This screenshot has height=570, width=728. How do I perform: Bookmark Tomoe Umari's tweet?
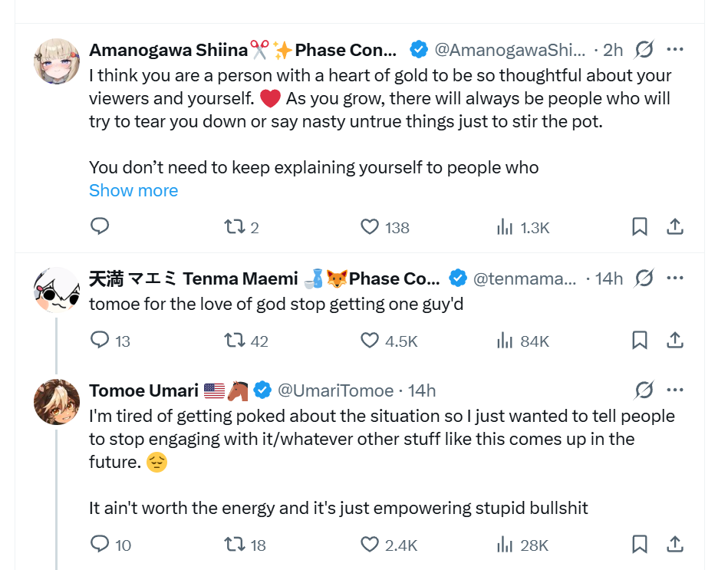pos(639,544)
